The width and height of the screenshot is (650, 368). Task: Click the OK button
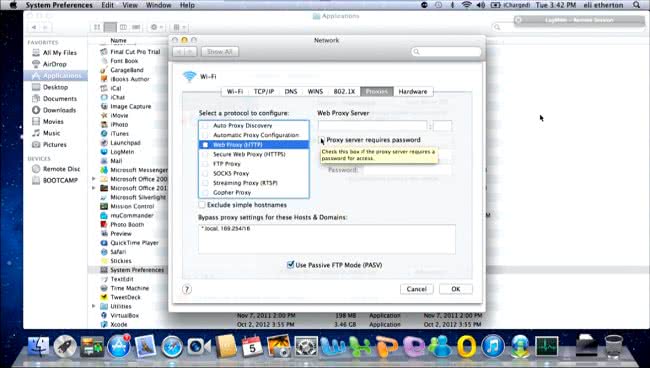tap(456, 289)
